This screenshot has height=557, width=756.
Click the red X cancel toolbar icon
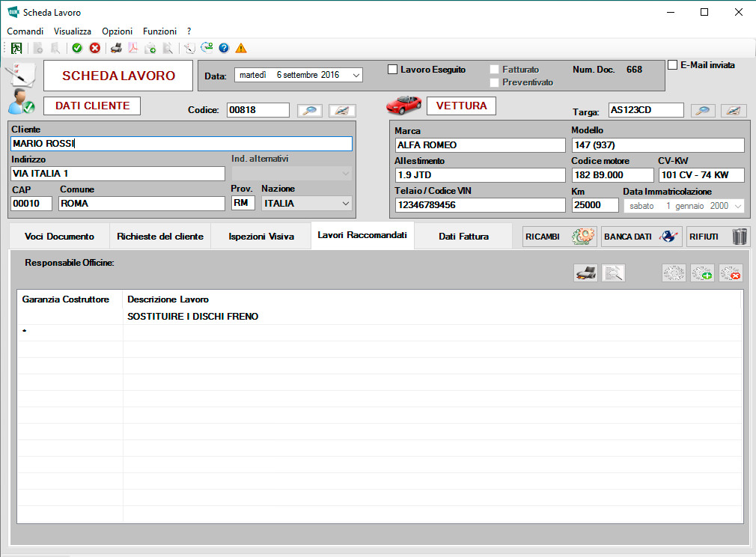tap(95, 48)
